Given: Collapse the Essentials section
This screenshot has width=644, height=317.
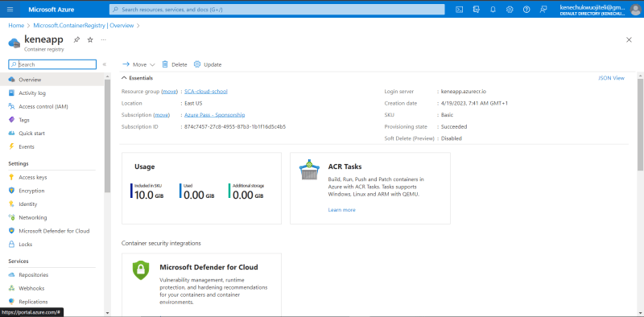Looking at the screenshot, I should pos(138,78).
